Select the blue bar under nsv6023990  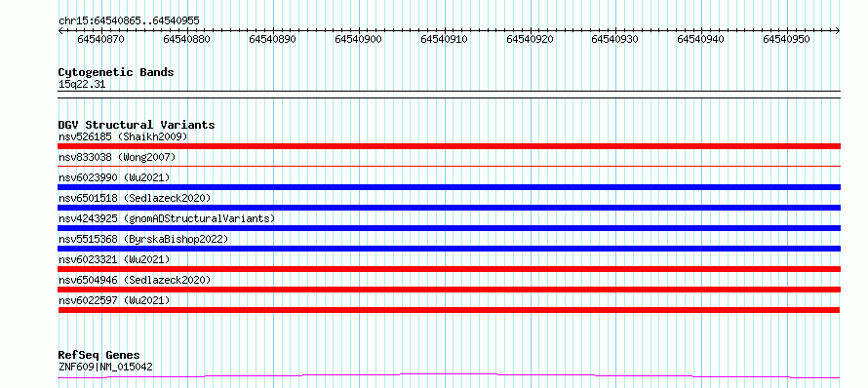click(449, 187)
